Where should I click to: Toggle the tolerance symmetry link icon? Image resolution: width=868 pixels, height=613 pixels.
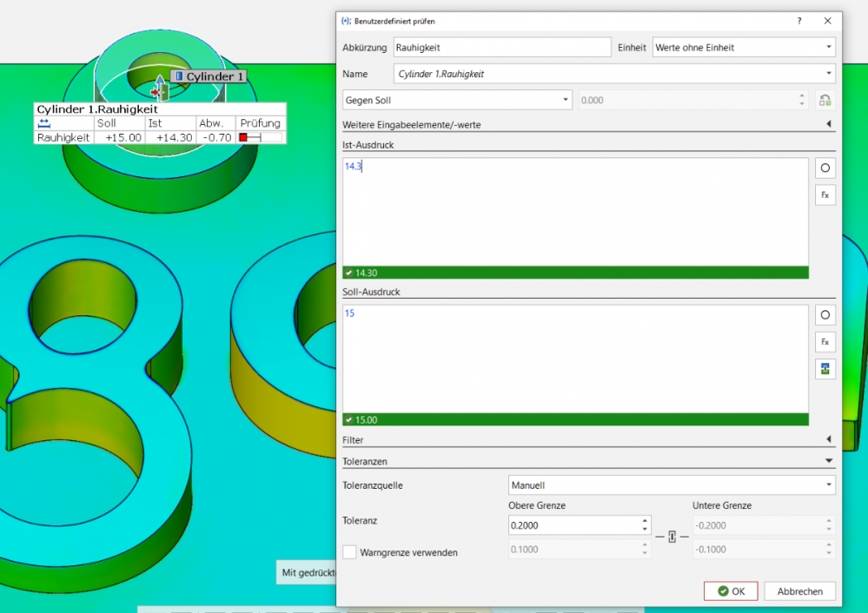point(672,537)
